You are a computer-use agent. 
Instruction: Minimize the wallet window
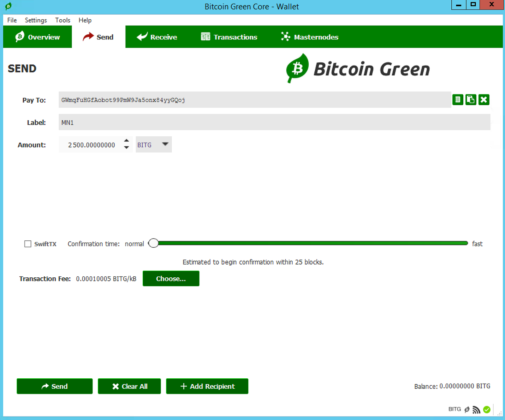459,5
